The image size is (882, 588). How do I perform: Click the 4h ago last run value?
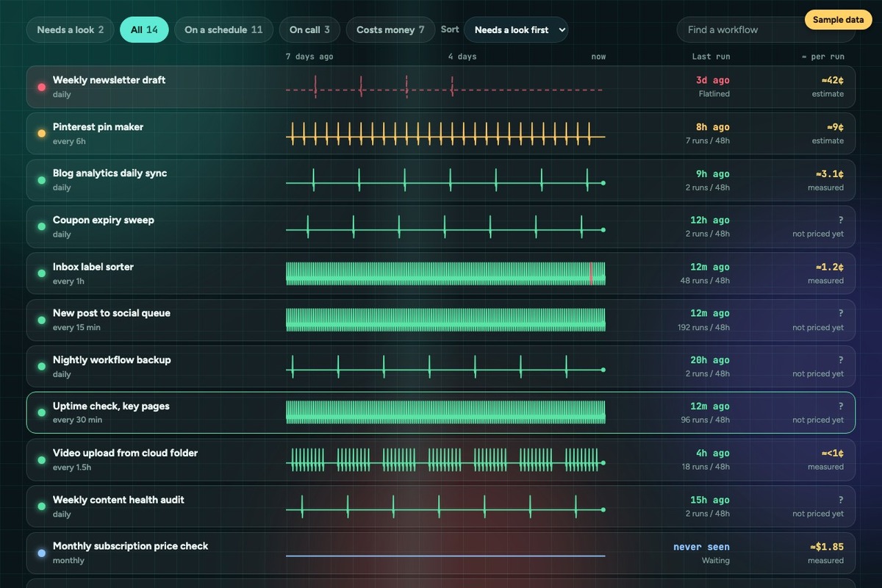[x=713, y=453]
